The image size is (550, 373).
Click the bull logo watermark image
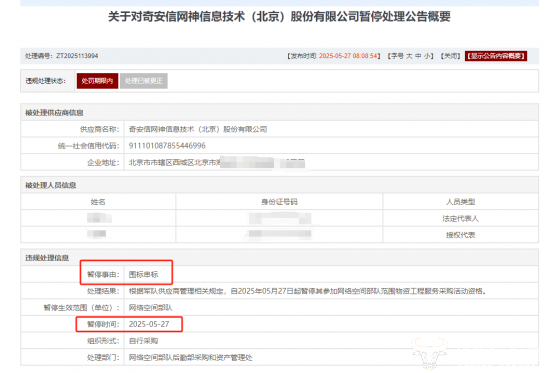coord(430,353)
